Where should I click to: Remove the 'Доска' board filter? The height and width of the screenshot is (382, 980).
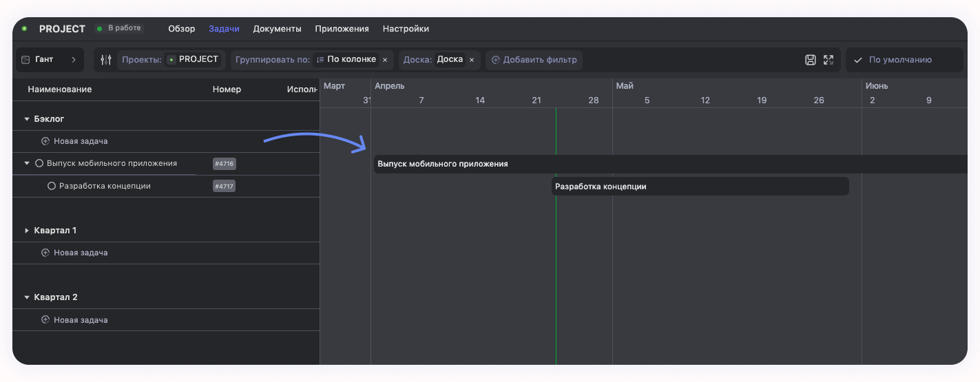472,60
